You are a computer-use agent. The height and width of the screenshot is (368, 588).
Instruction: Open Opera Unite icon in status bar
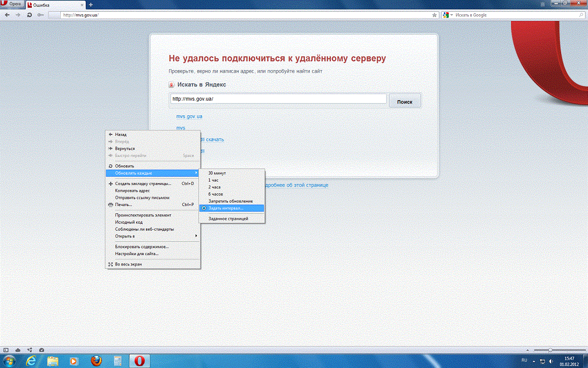tap(30, 350)
